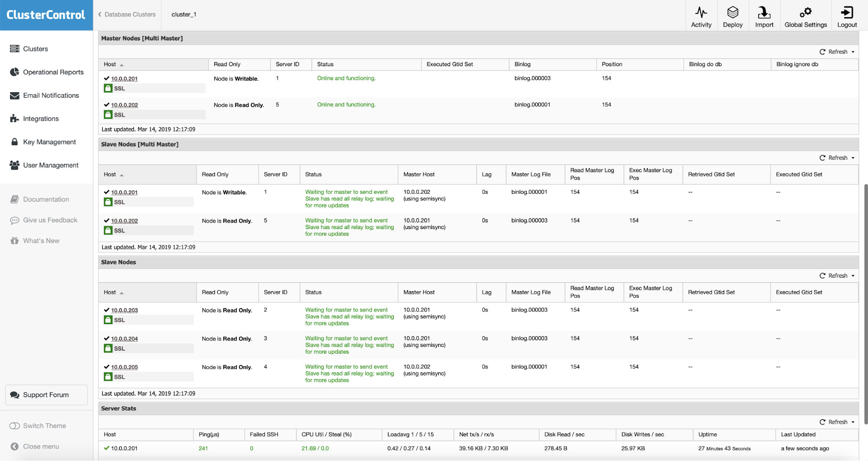Viewport: 868px width, 461px height.
Task: Click the Key Management lock icon
Action: click(15, 142)
